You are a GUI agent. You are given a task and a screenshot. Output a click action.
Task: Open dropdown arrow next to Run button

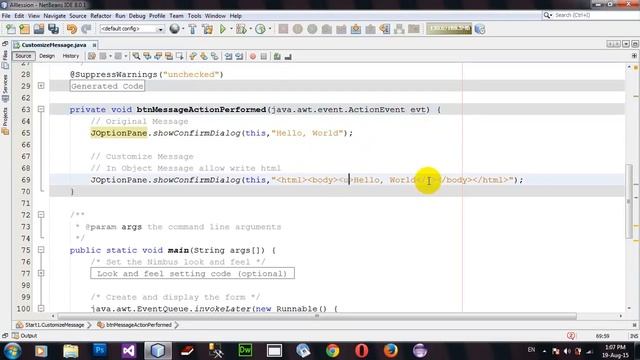(231, 29)
